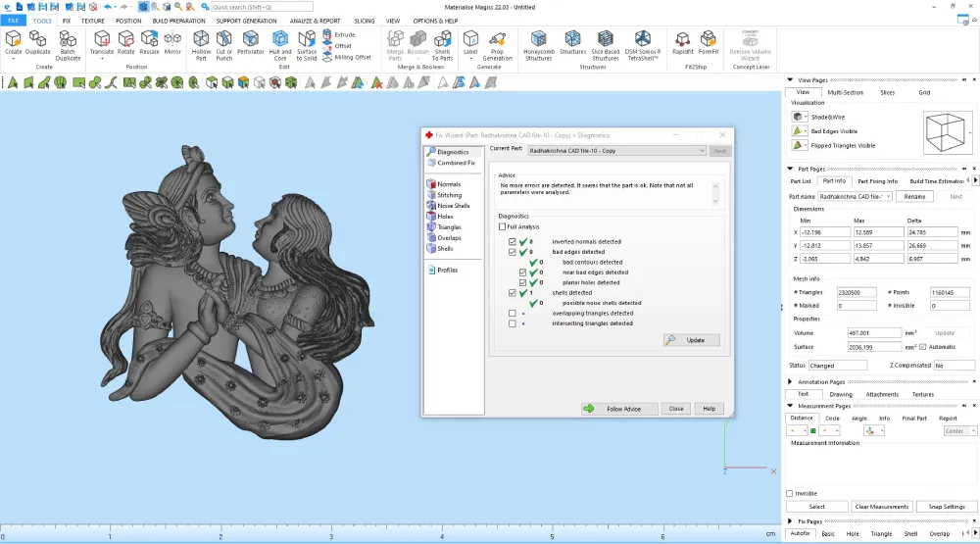Open the SUPPORT GENERATION ribbon tab

(x=246, y=21)
